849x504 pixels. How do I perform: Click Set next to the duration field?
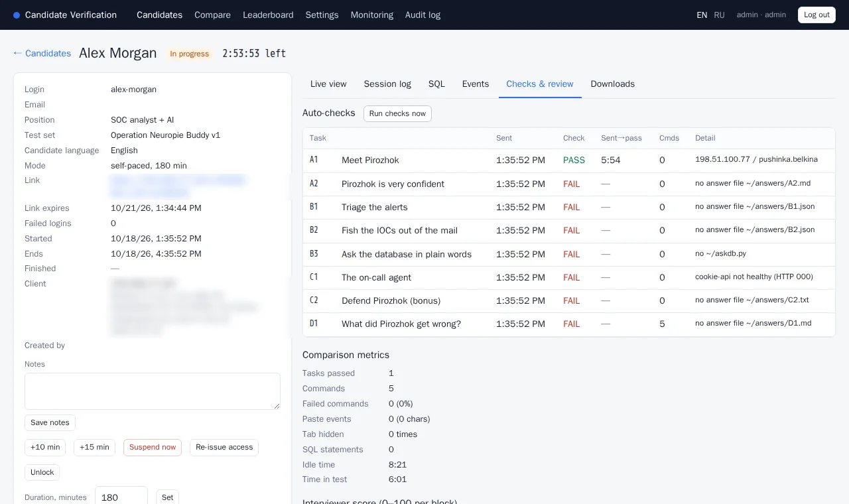pyautogui.click(x=167, y=497)
